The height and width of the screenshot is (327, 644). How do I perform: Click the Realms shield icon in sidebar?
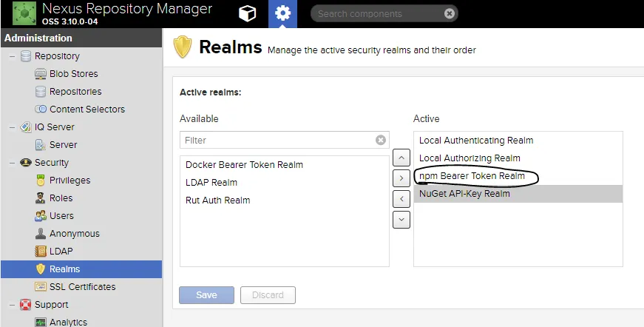point(41,269)
